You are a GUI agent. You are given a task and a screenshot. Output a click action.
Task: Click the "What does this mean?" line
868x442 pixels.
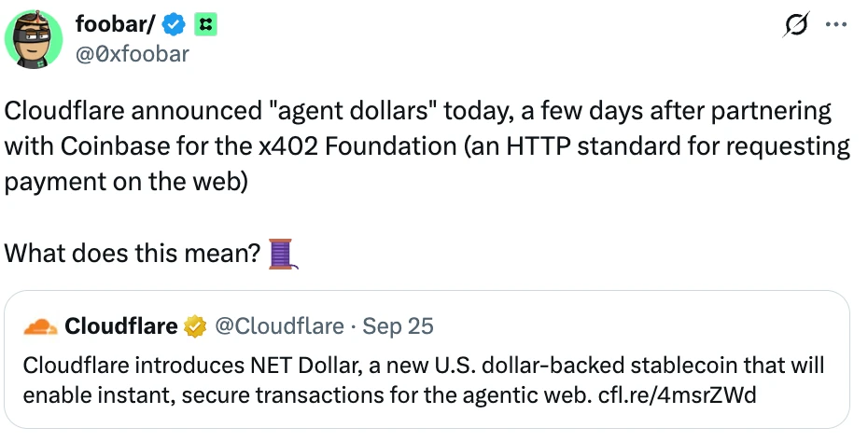[133, 254]
